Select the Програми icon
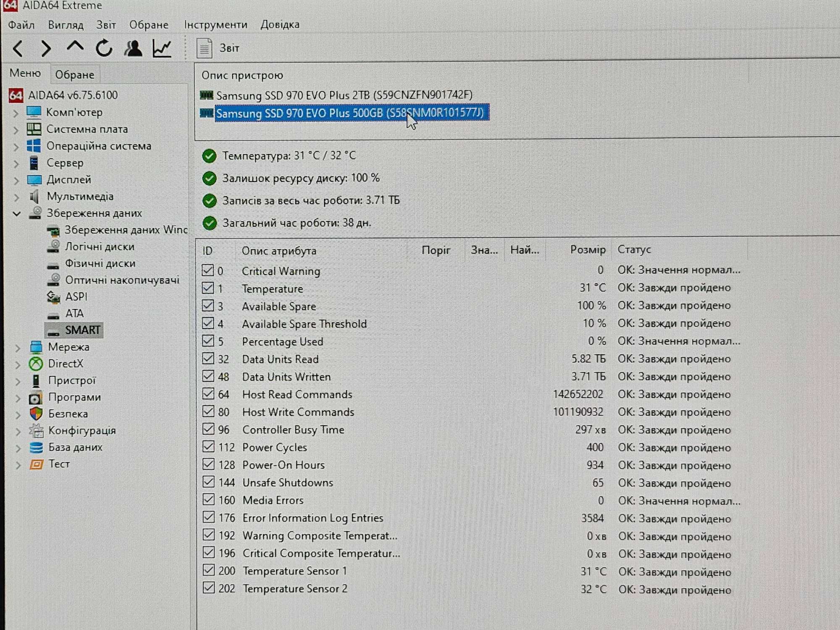 point(35,397)
